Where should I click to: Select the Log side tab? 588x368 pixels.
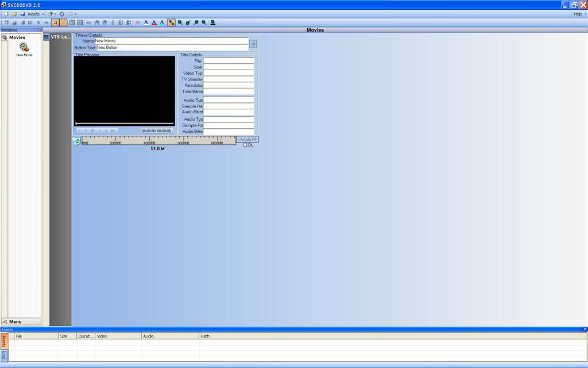[x=4, y=355]
